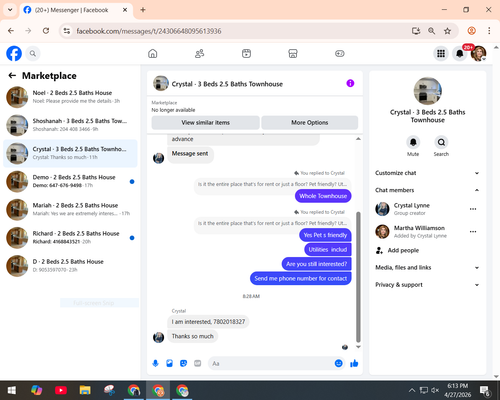This screenshot has height=400, width=500.
Task: Open the Richard house conversation
Action: [70, 238]
